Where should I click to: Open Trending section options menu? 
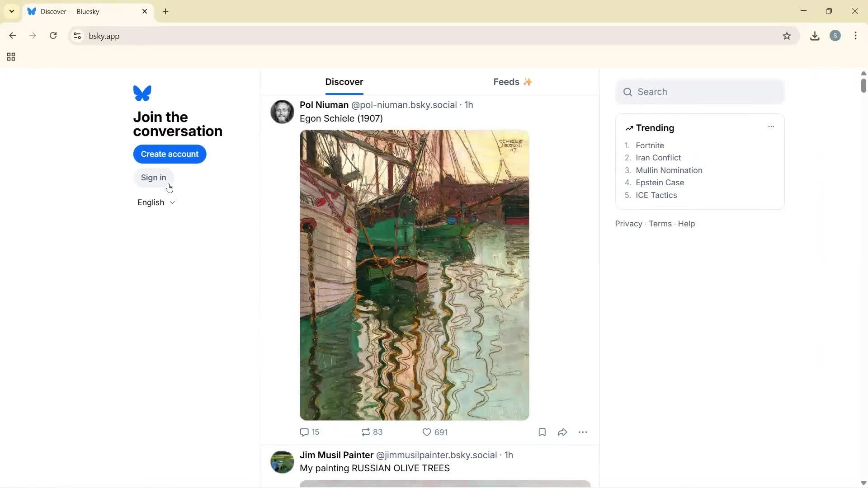pyautogui.click(x=771, y=127)
